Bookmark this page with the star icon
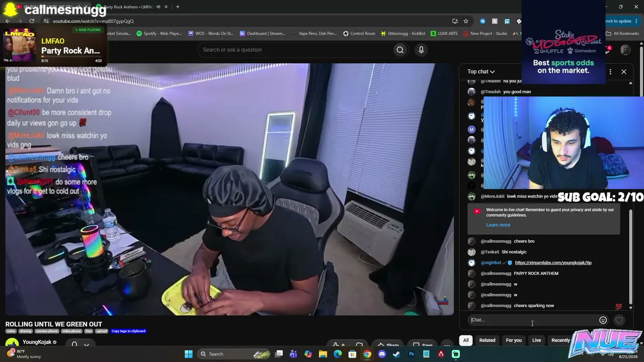Viewport: 644px width, 362px height. point(466,21)
